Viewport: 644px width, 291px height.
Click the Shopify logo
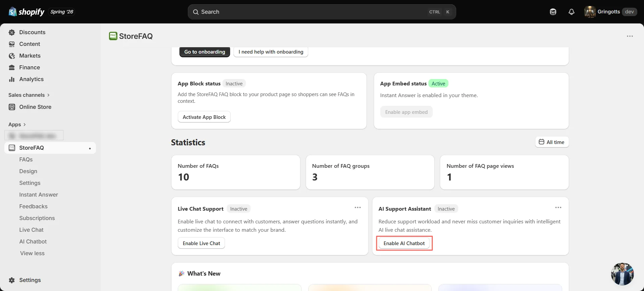pos(26,12)
